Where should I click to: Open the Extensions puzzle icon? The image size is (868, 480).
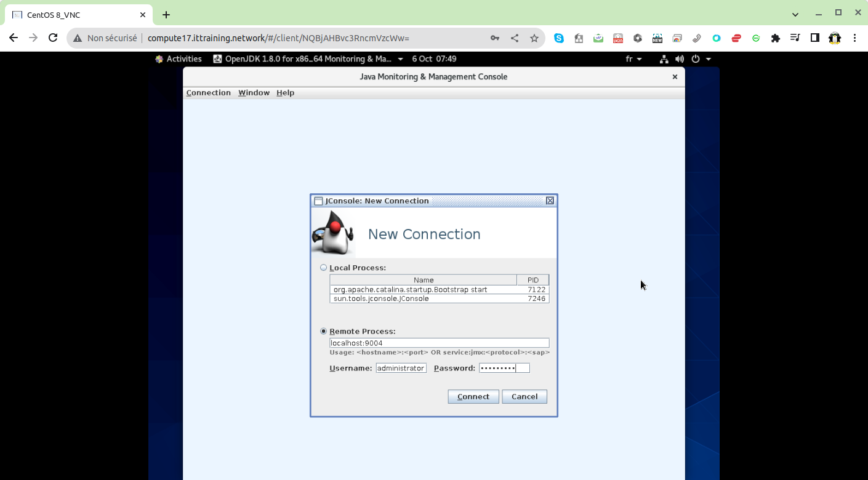pyautogui.click(x=776, y=38)
